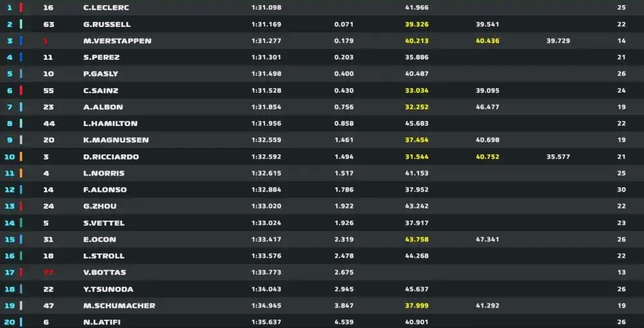Click K.MAGNUSSEN second sector time 40.698
Image resolution: width=644 pixels, height=328 pixels.
(x=487, y=140)
